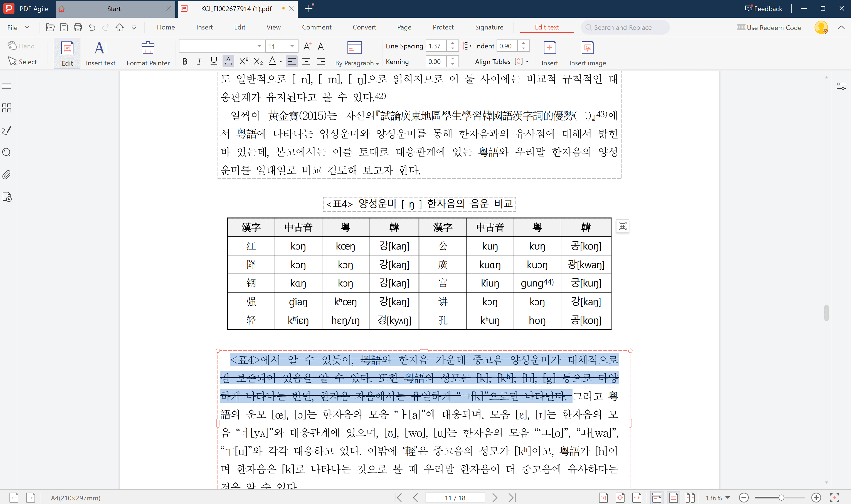Open the font size dropdown
This screenshot has width=851, height=504.
[x=292, y=46]
